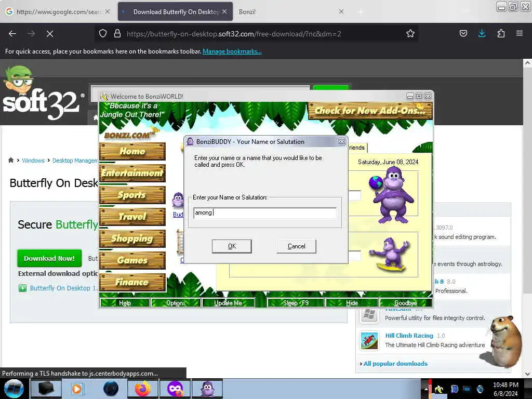Click the Windows breadcrumb link

click(x=33, y=161)
